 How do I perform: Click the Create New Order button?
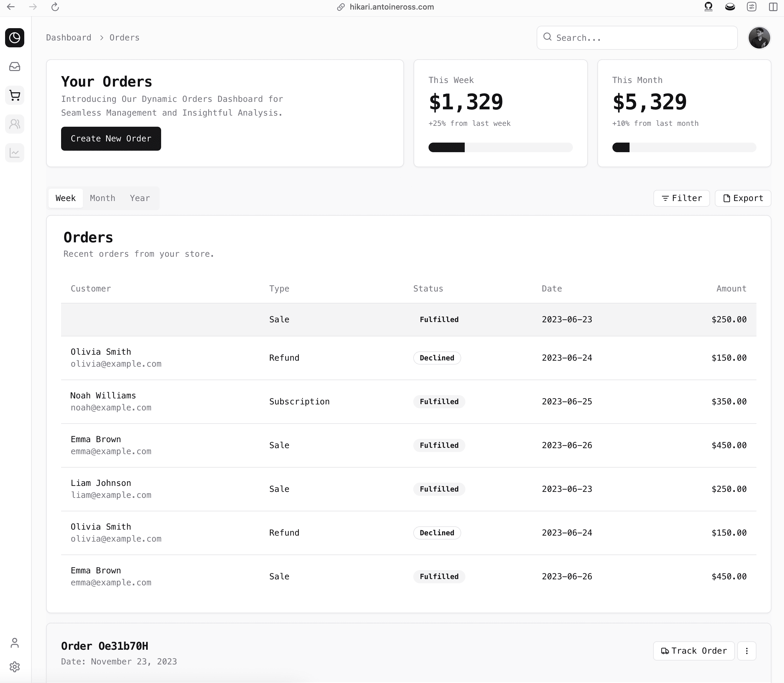tap(111, 138)
